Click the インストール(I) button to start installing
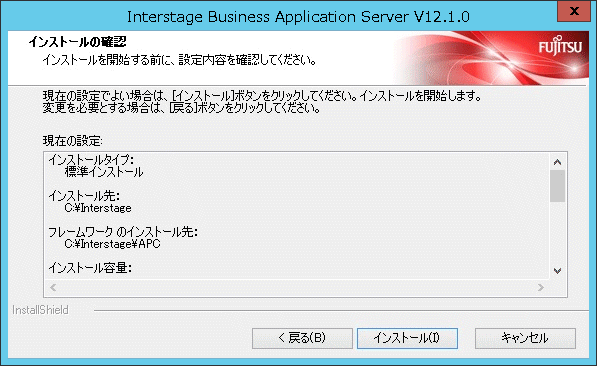Viewport: 597px width, 366px height. click(x=407, y=338)
